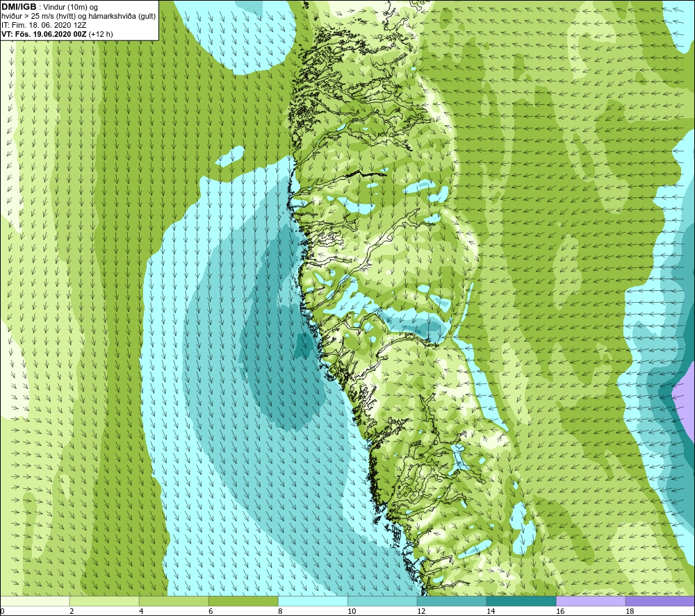Click the legend scale value '2'
Screen dimensions: 695x616
click(72, 612)
